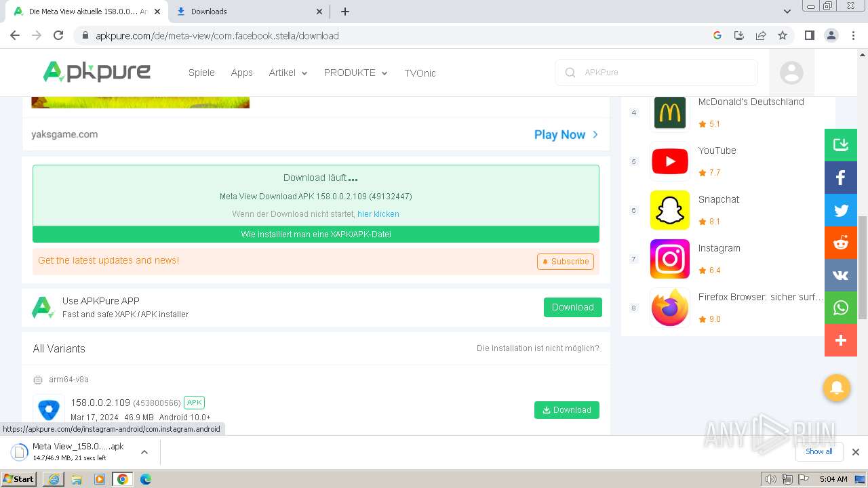Open Internet Explorer from taskbar
The image size is (868, 488).
pyautogui.click(x=54, y=479)
